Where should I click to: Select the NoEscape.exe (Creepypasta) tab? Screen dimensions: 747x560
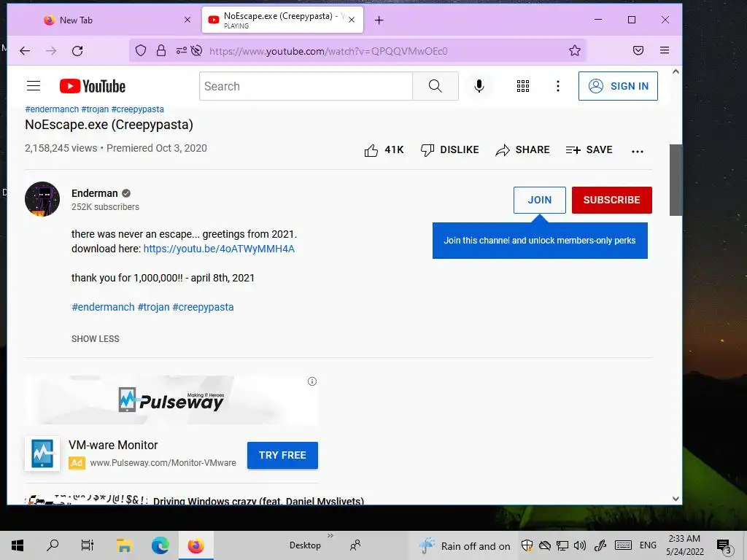[282, 20]
